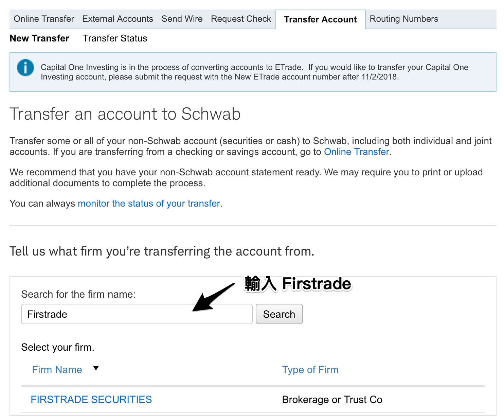Switch to the External Accounts tab
Image resolution: width=504 pixels, height=420 pixels.
point(118,19)
